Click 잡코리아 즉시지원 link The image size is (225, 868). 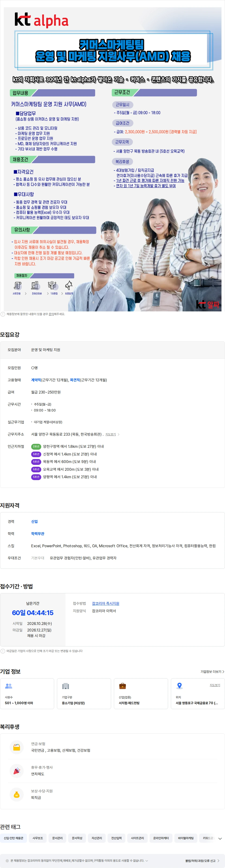click(x=105, y=603)
